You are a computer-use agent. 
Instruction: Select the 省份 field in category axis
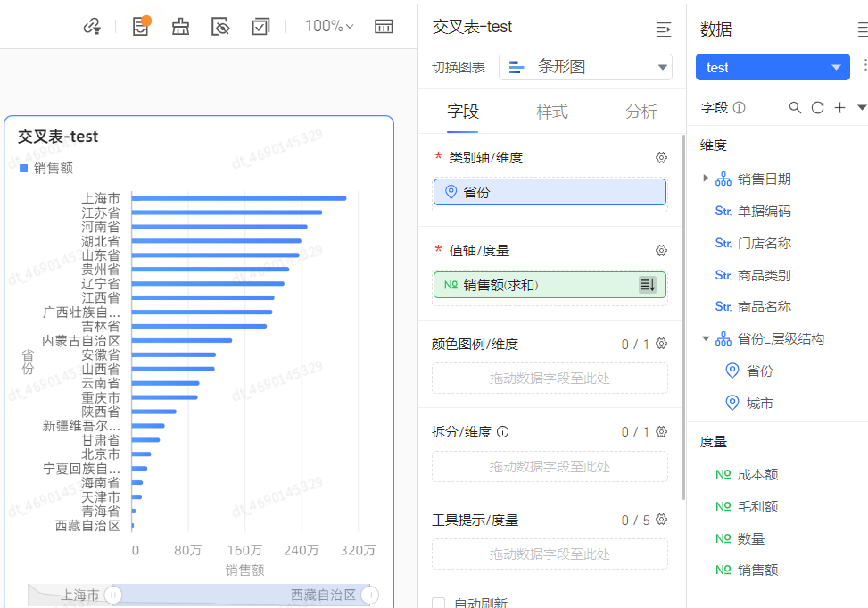pos(550,192)
